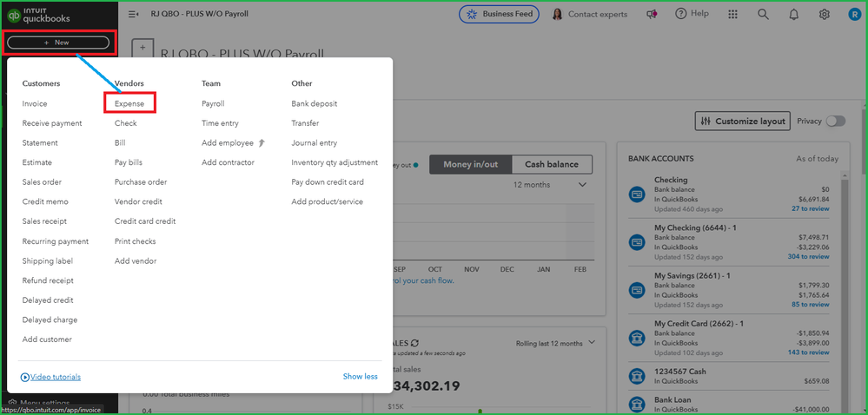
Task: Select Transfer under Other
Action: [306, 122]
